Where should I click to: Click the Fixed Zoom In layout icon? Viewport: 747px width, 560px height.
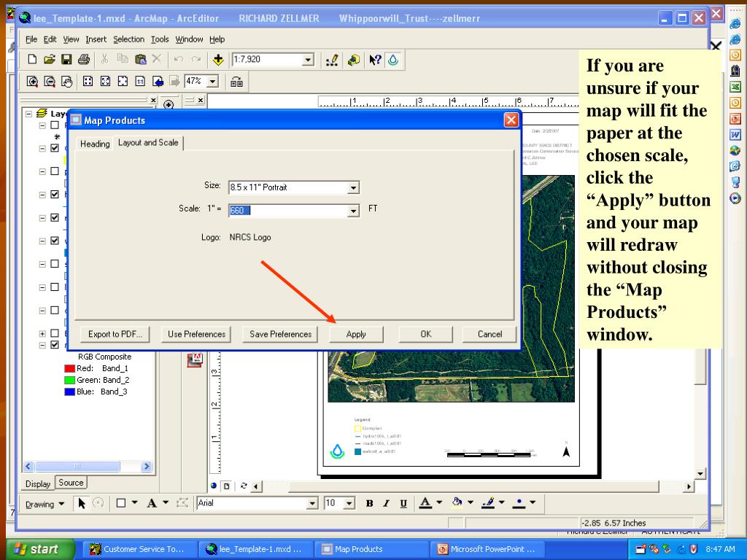(x=88, y=82)
